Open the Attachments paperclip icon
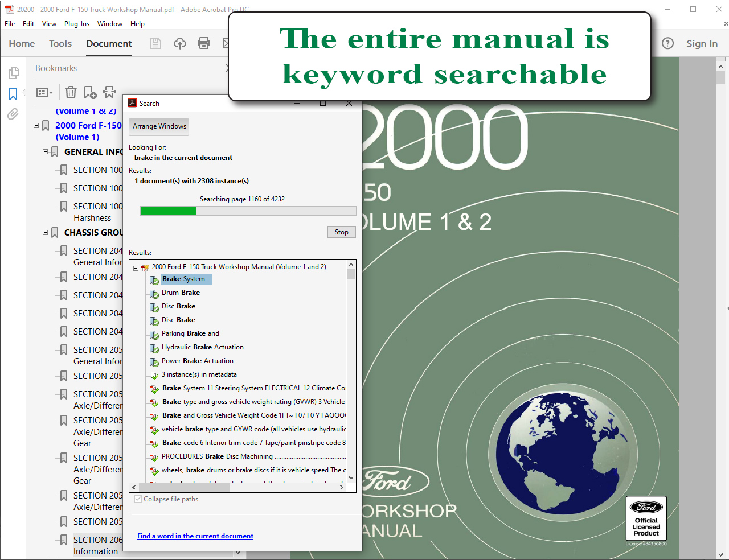Image resolution: width=729 pixels, height=560 pixels. click(13, 114)
